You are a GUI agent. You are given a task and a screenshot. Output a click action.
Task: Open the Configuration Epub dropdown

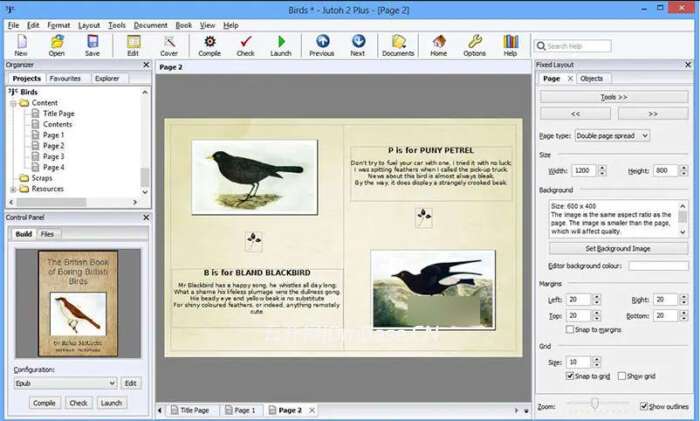[x=65, y=383]
